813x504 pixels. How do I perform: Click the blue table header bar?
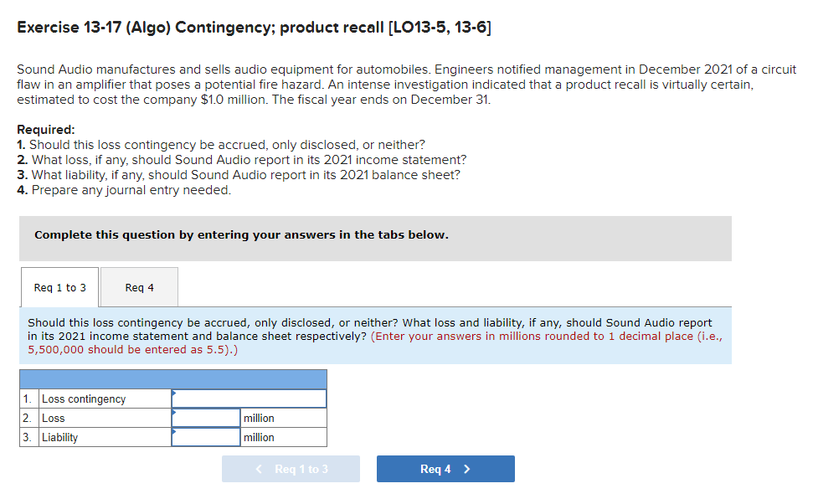pyautogui.click(x=172, y=378)
